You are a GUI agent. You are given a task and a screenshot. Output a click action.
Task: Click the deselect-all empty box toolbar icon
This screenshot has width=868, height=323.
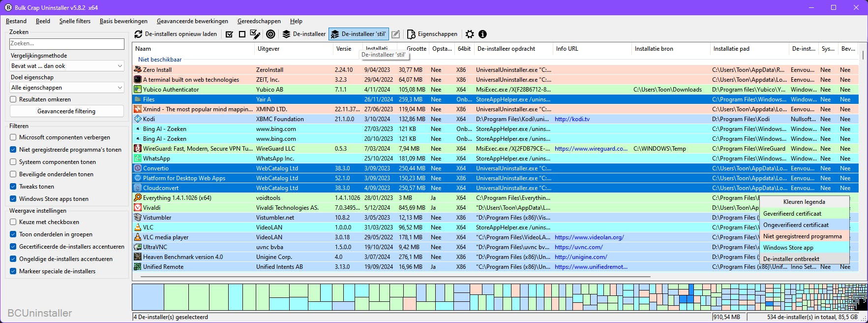click(242, 34)
